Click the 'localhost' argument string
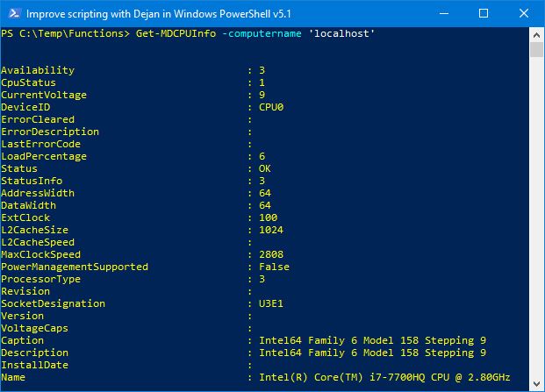The image size is (545, 392). tap(341, 33)
